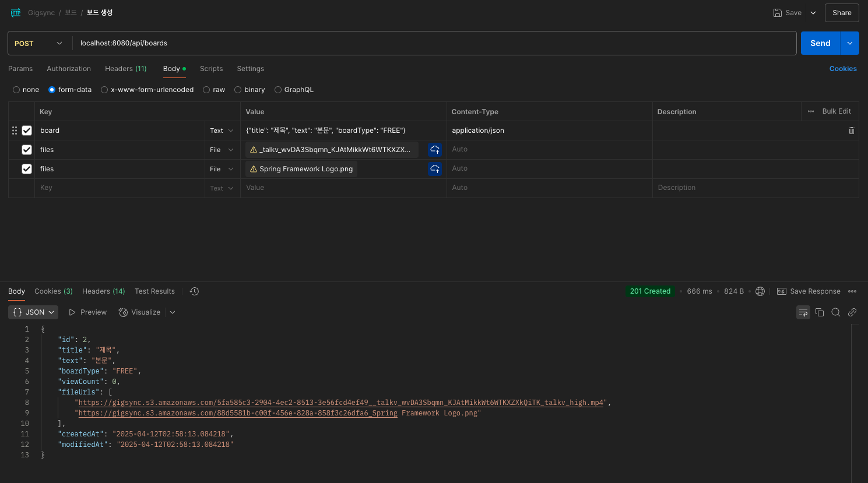This screenshot has width=868, height=483.
Task: Open the talkv file row File type dropdown
Action: pos(222,150)
